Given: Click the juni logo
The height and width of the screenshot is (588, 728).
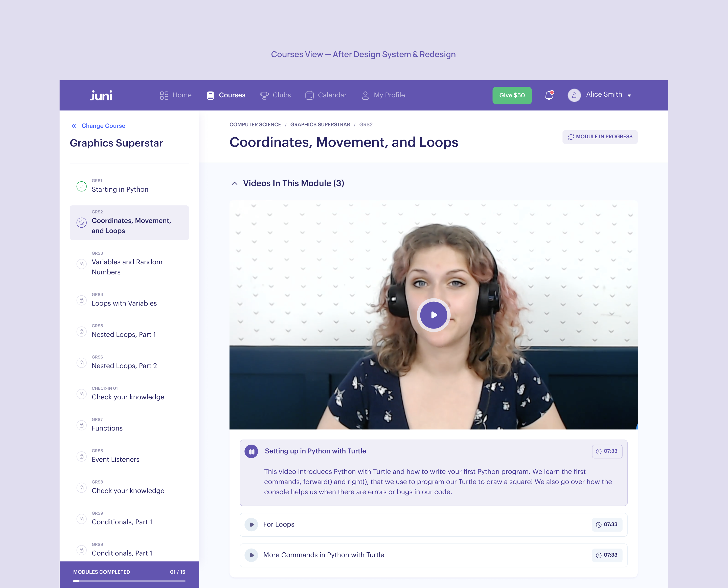Looking at the screenshot, I should pos(101,96).
